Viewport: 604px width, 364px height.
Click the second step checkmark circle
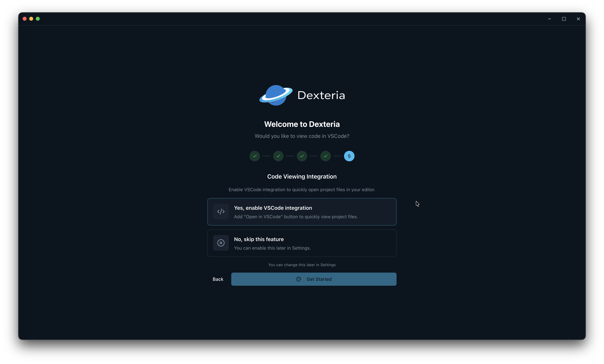278,156
